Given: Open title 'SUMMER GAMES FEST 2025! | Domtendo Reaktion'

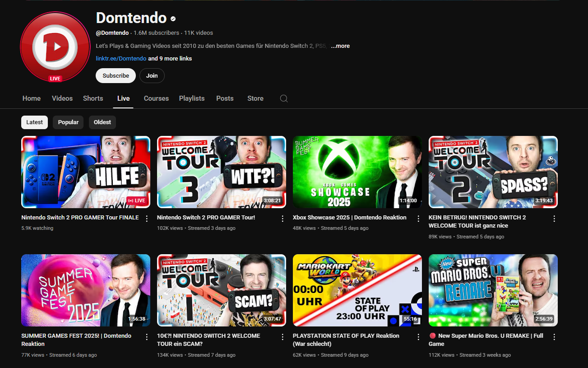Looking at the screenshot, I should (76, 340).
